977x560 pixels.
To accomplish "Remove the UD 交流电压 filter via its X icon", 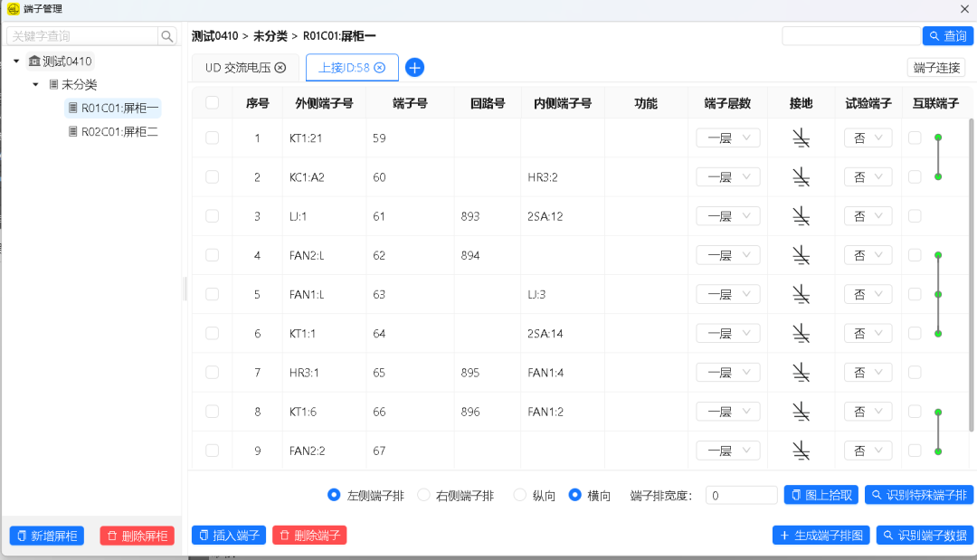I will point(280,67).
